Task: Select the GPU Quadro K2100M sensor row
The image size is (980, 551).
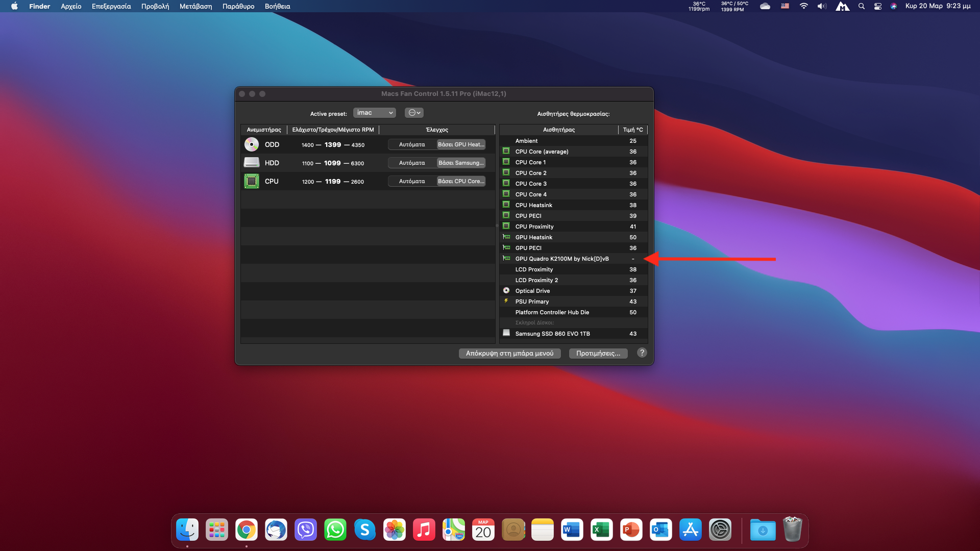Action: 562,259
